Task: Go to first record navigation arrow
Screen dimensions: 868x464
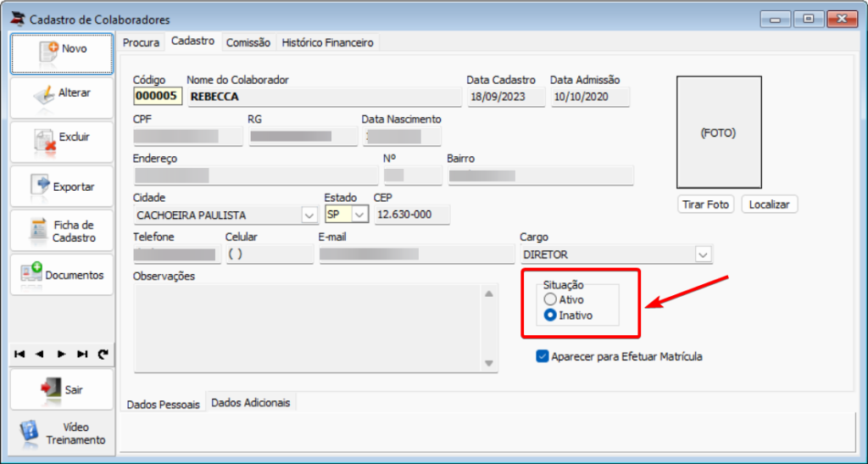Action: pos(19,355)
